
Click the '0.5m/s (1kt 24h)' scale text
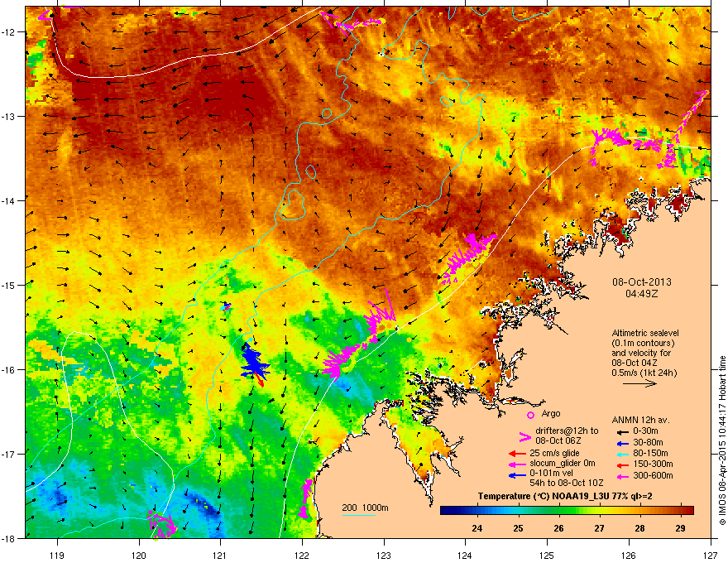click(x=644, y=373)
